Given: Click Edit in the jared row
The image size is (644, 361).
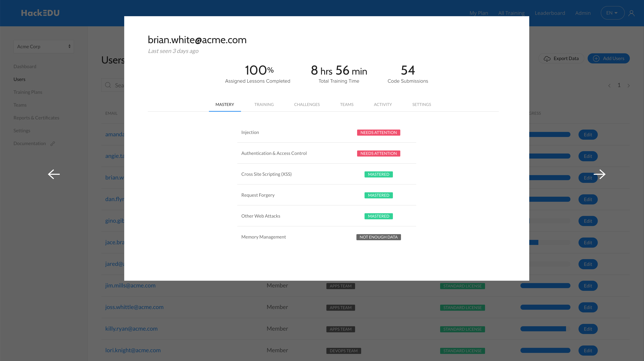Looking at the screenshot, I should point(588,264).
